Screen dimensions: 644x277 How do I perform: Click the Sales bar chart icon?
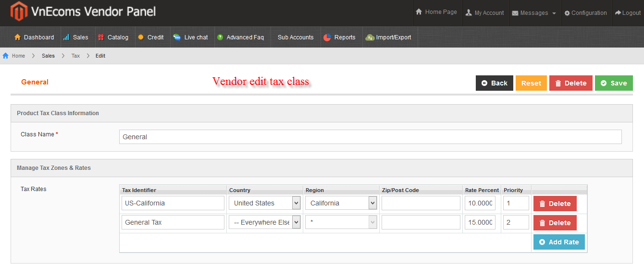coord(66,37)
